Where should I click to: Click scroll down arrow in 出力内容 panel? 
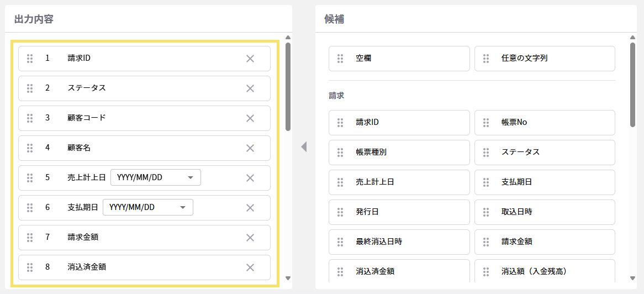[288, 278]
